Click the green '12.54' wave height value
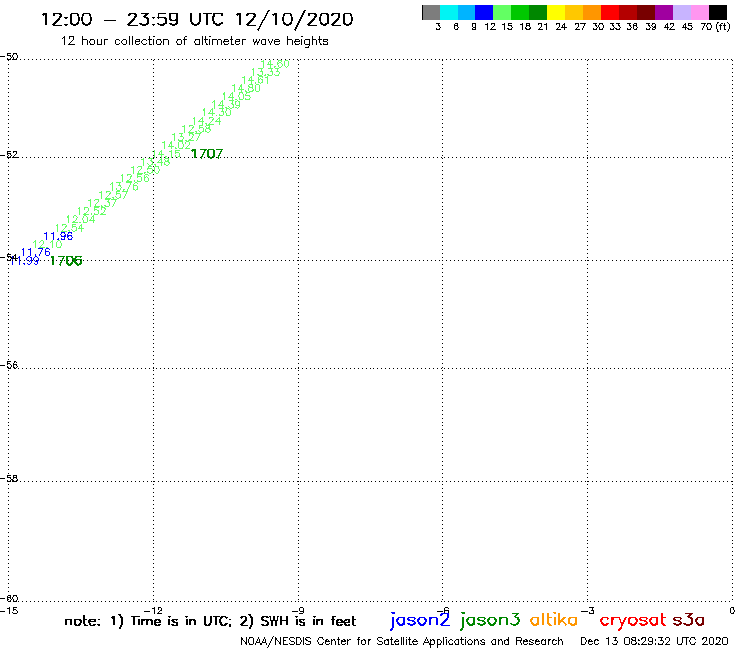The width and height of the screenshot is (740, 650). [x=69, y=228]
